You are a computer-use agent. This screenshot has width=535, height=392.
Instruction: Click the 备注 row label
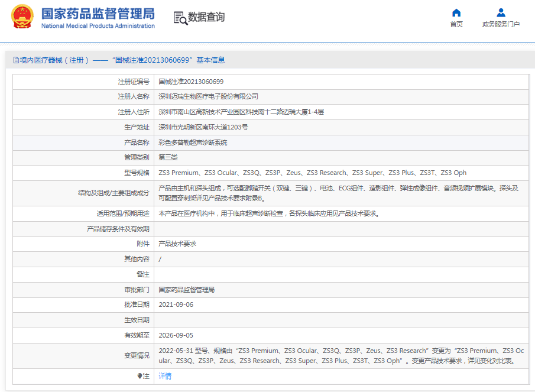[x=143, y=275]
